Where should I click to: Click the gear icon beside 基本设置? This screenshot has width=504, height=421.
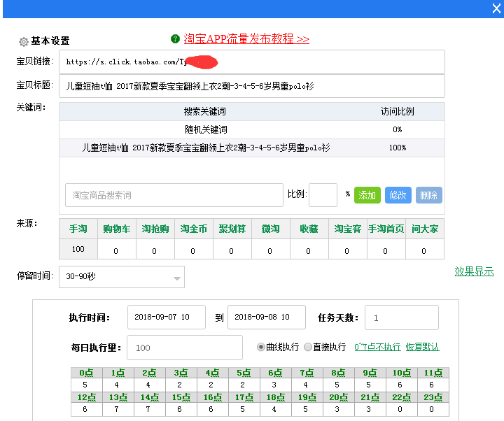[x=23, y=42]
